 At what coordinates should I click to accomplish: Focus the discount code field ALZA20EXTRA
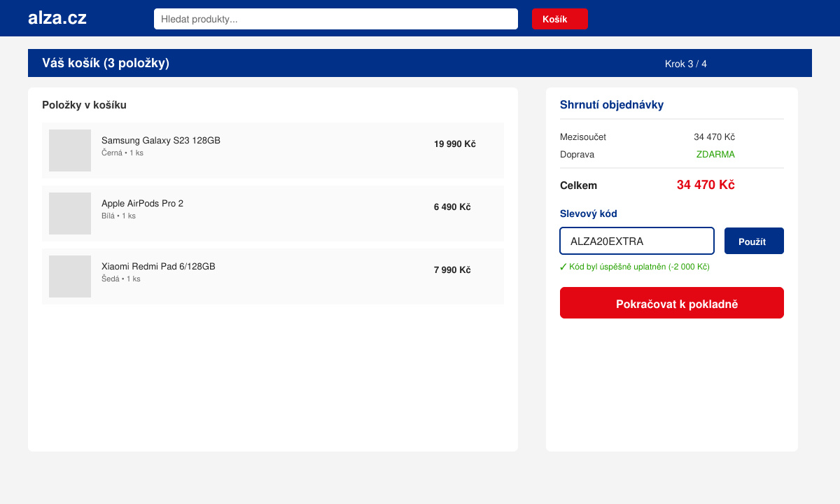tap(637, 241)
